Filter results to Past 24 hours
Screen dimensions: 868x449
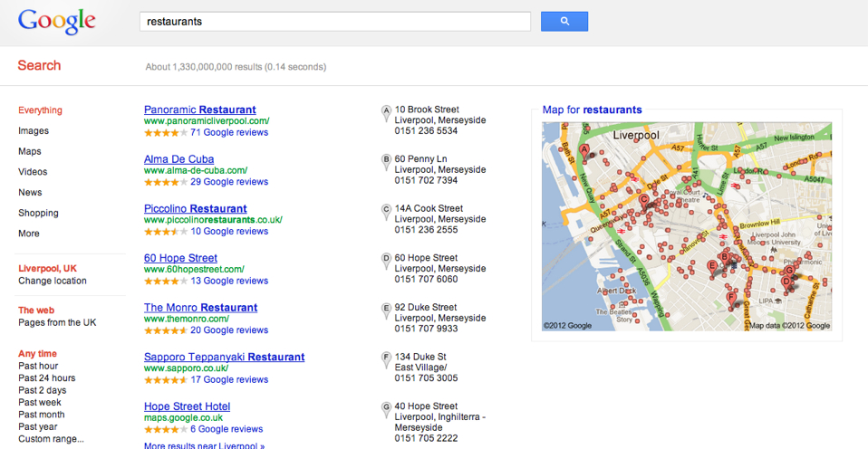click(x=46, y=377)
